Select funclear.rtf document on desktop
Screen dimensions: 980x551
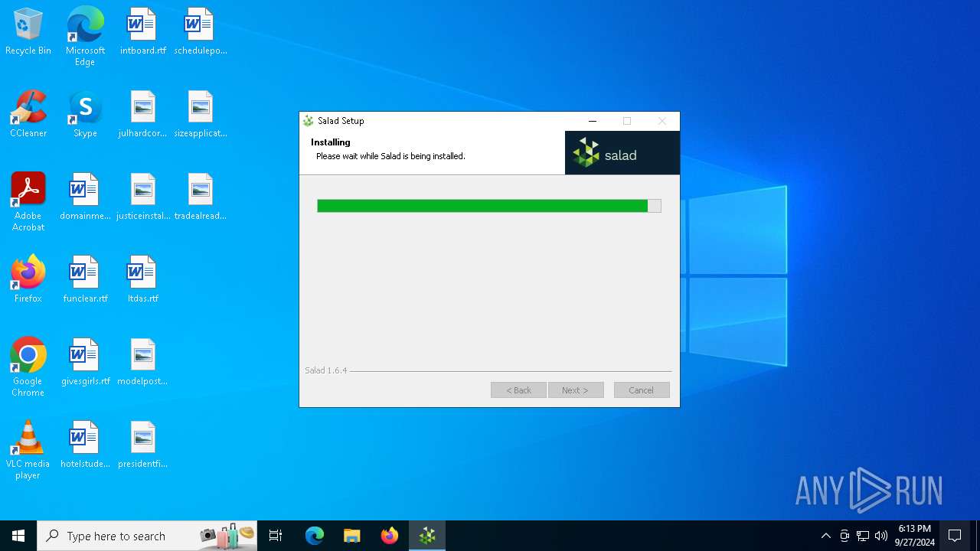tap(85, 280)
